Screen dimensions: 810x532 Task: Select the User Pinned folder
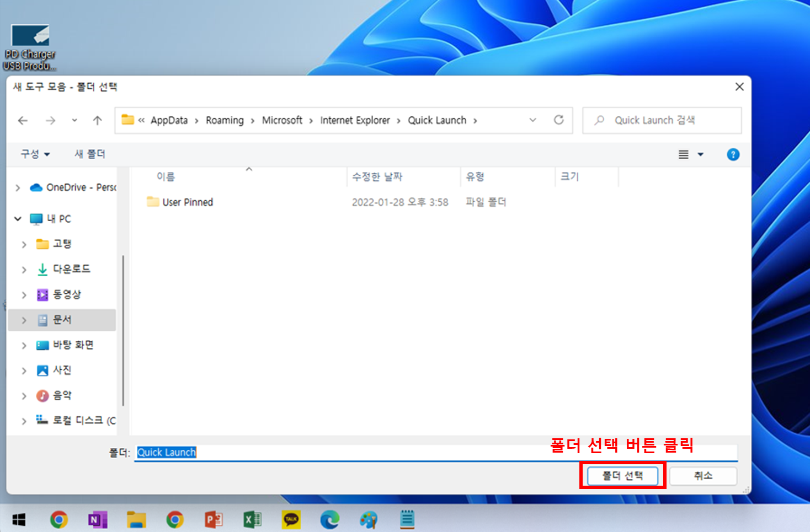pyautogui.click(x=188, y=202)
